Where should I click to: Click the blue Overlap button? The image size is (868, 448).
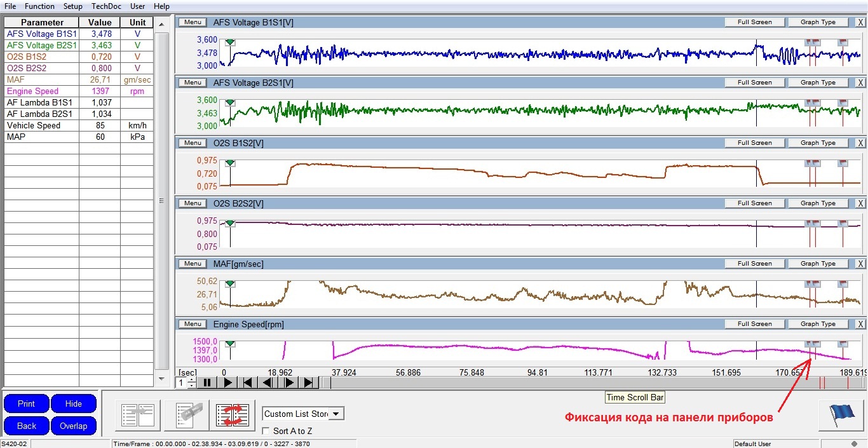click(x=74, y=426)
